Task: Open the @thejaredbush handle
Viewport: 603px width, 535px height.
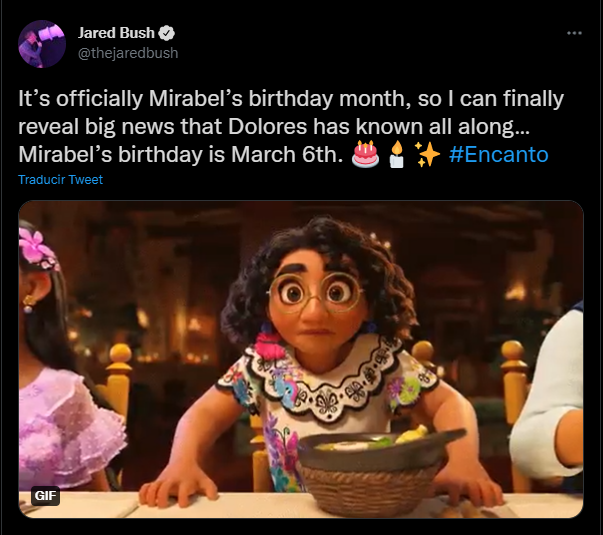Action: 128,53
